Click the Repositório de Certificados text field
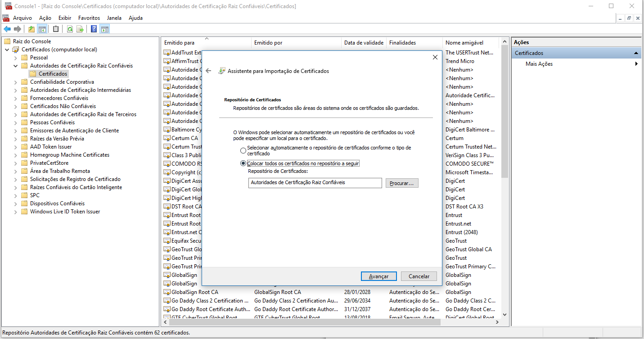Screen dimensions: 644x339 315,183
